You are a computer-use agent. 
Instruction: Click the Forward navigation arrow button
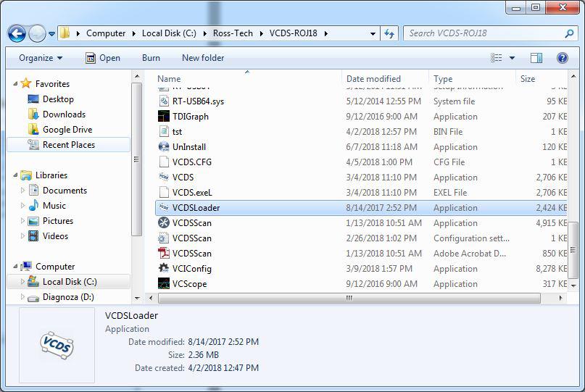point(37,34)
